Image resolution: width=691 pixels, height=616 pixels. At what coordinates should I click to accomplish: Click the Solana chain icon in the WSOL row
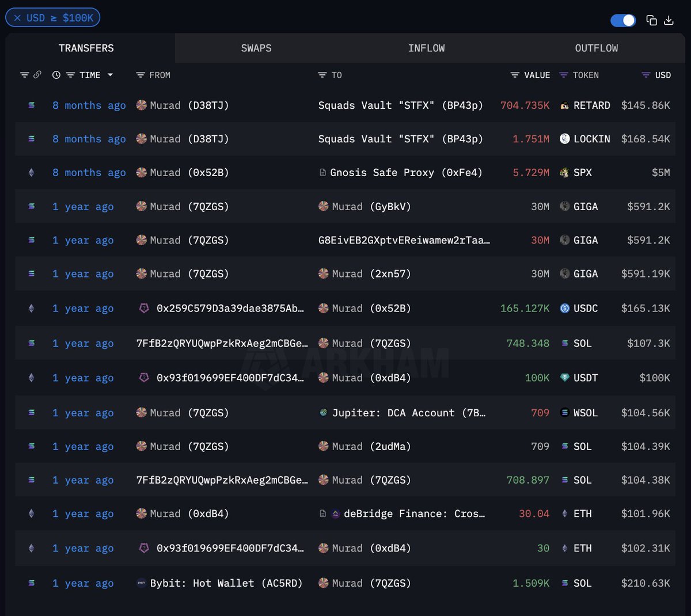click(x=32, y=413)
